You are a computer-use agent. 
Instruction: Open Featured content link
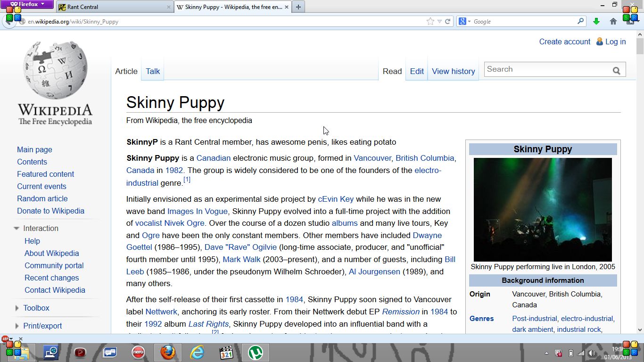point(45,174)
